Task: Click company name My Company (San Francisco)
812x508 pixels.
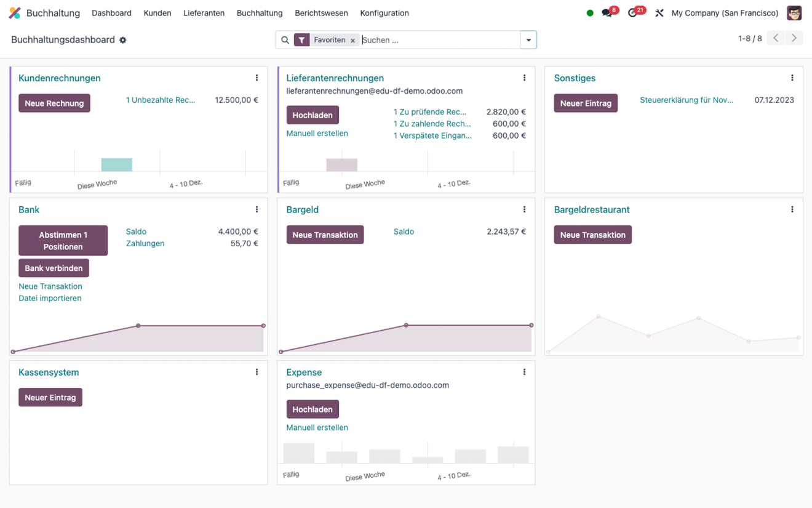Action: (x=725, y=13)
